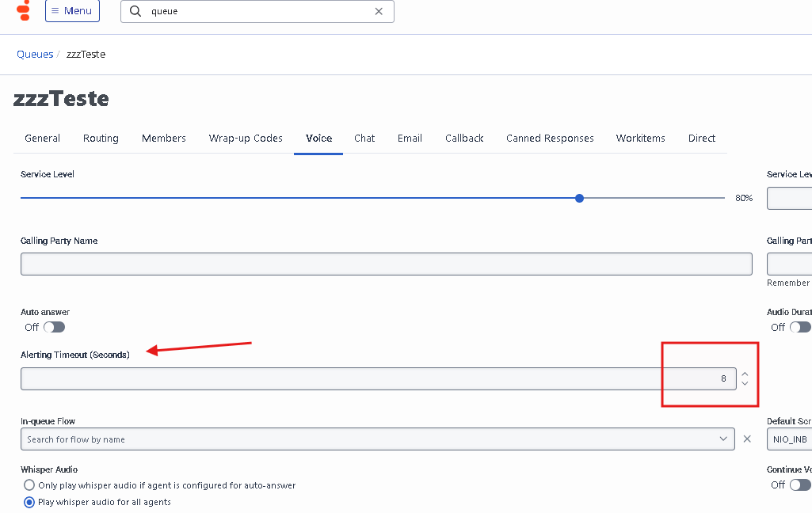Increase Alerting Timeout with up arrow

coord(745,374)
